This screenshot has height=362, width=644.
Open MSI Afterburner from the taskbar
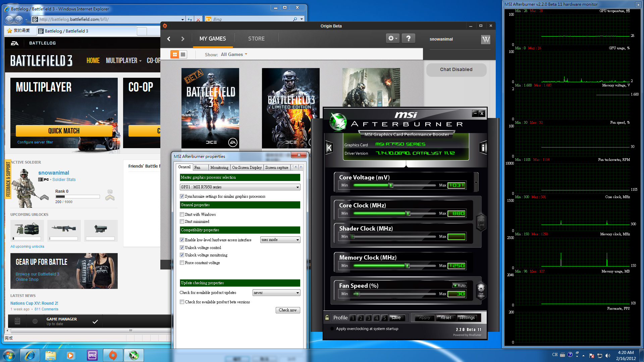(x=134, y=355)
